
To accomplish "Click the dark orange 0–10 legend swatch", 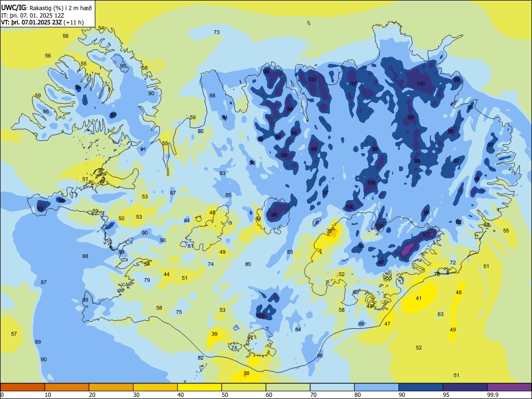I will (22, 387).
